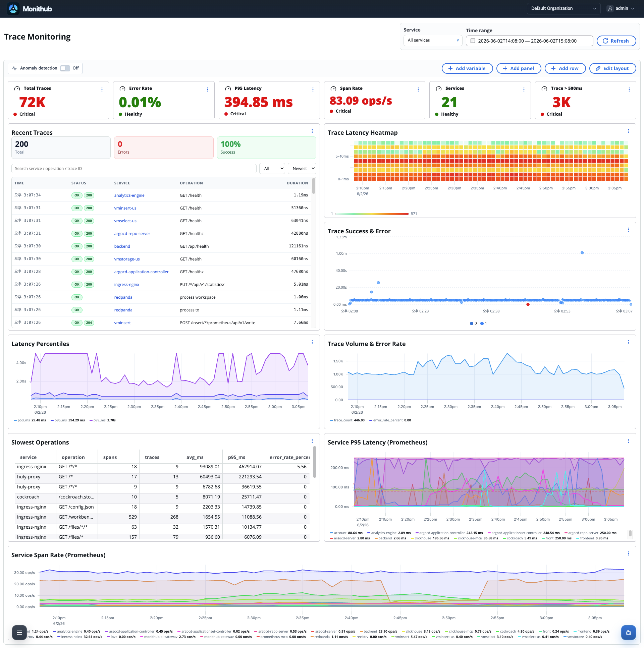Toggle the Anomaly detection switch

(x=65, y=68)
